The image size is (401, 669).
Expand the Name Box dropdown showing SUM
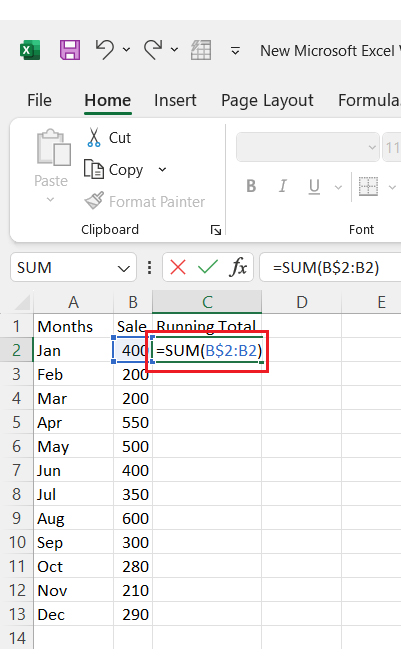point(124,268)
